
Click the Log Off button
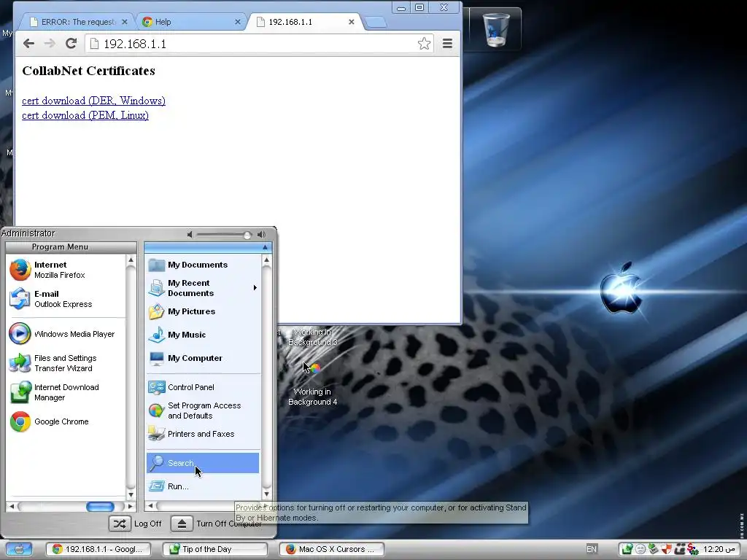pos(136,524)
